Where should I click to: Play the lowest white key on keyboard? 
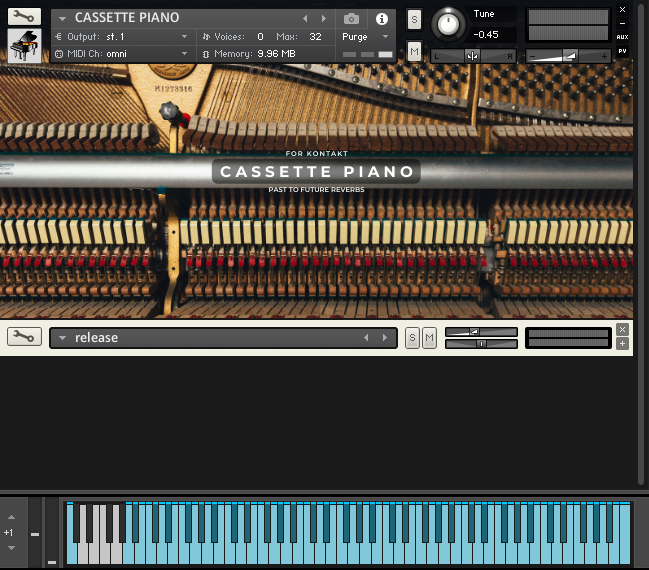coord(72,554)
